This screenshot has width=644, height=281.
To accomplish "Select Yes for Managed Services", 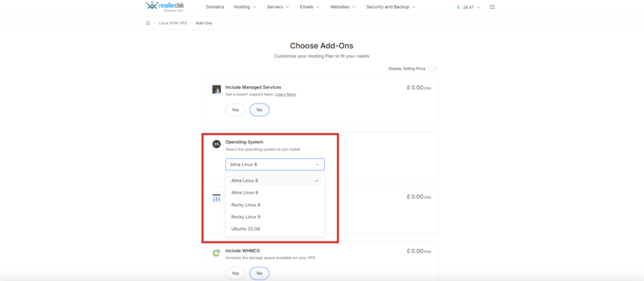I will coord(235,109).
